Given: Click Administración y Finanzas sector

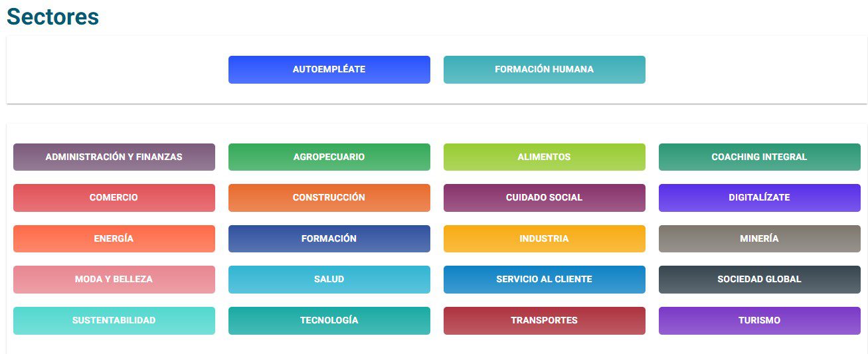Looking at the screenshot, I should pyautogui.click(x=114, y=157).
